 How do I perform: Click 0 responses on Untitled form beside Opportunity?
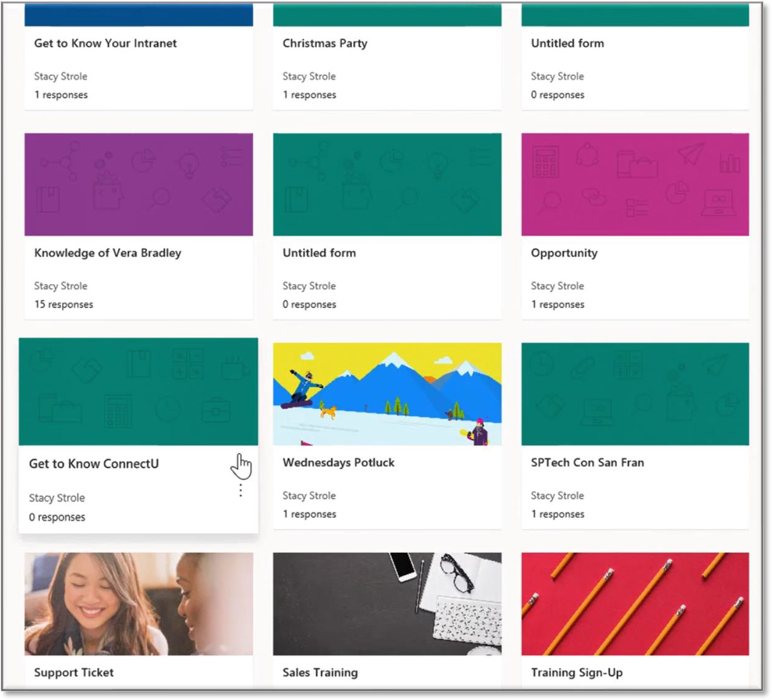(x=309, y=304)
